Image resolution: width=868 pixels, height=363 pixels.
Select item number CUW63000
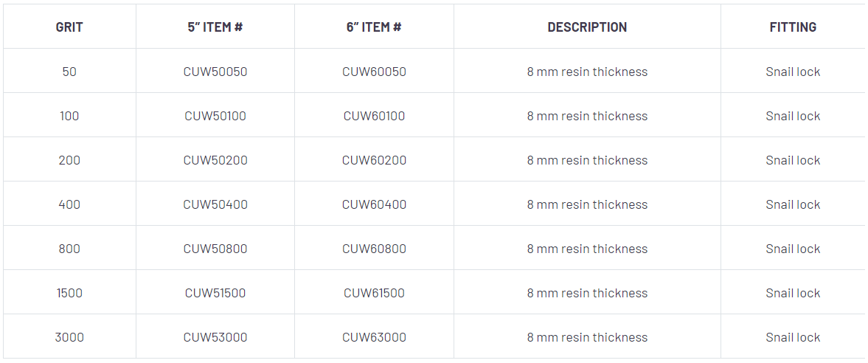pos(374,337)
